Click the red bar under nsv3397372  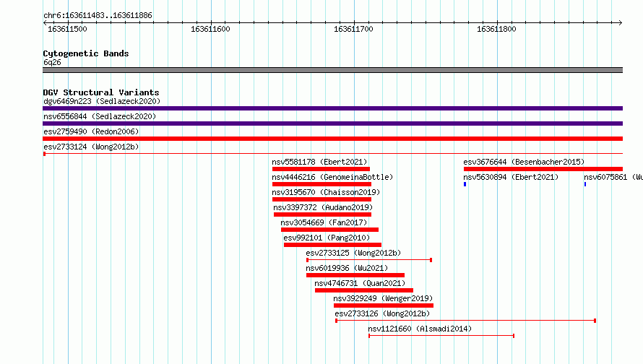point(323,214)
